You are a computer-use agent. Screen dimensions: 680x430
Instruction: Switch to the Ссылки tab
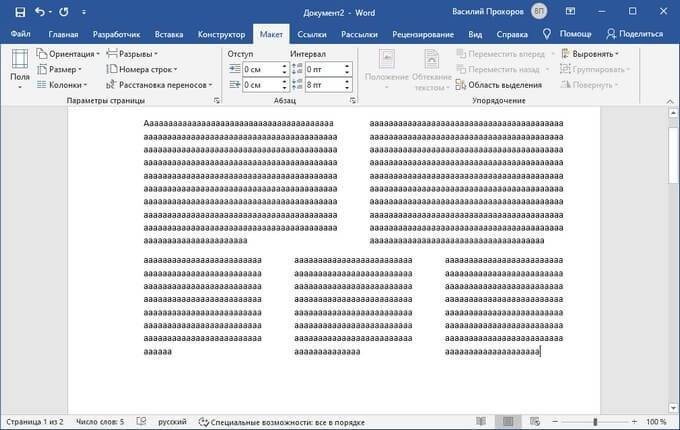[311, 34]
